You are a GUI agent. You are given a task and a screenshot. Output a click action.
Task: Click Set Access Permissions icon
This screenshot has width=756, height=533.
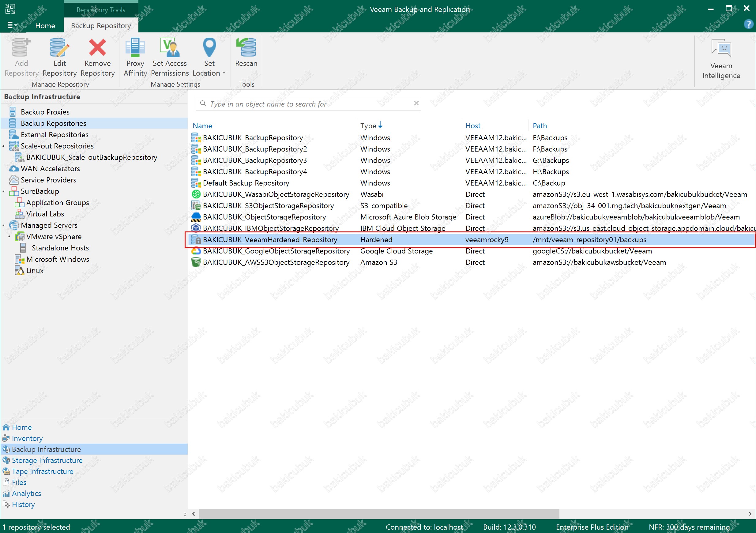pyautogui.click(x=170, y=47)
